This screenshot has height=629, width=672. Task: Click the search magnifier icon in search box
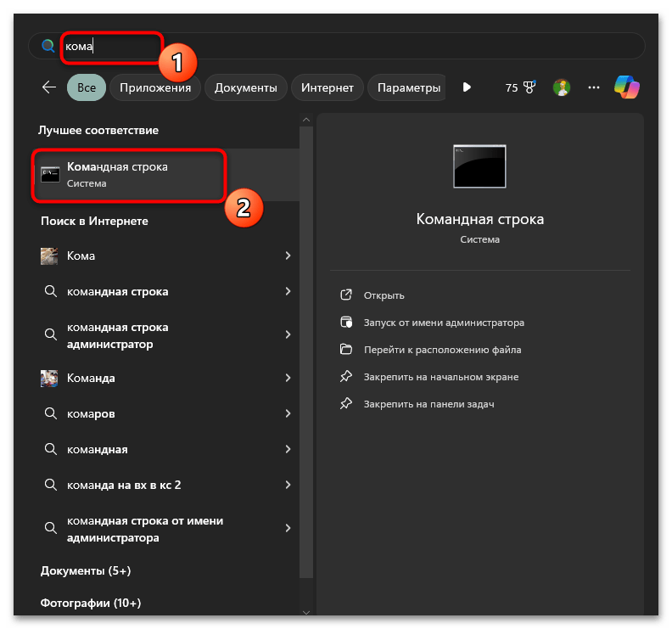[x=48, y=46]
